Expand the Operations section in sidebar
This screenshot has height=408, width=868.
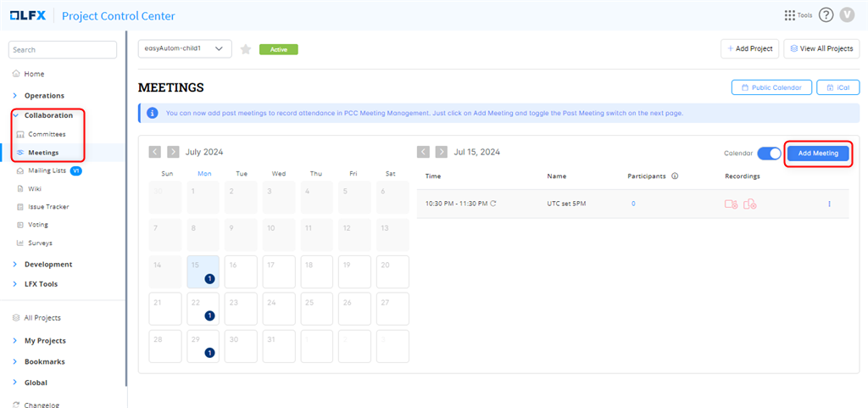[43, 96]
